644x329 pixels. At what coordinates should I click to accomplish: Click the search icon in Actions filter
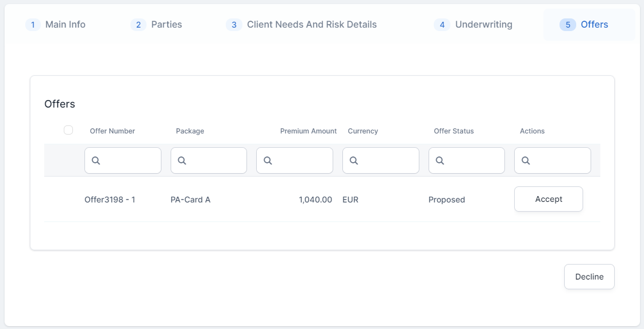coord(526,160)
